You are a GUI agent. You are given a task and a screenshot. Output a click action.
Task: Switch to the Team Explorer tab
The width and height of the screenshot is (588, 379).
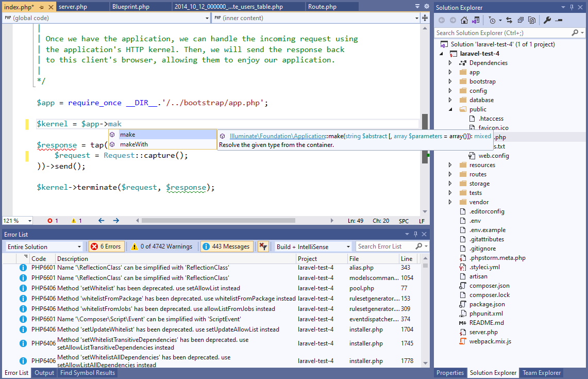542,373
